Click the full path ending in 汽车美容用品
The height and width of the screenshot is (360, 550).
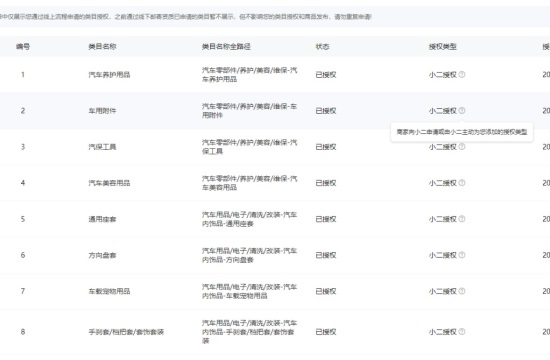click(x=249, y=183)
